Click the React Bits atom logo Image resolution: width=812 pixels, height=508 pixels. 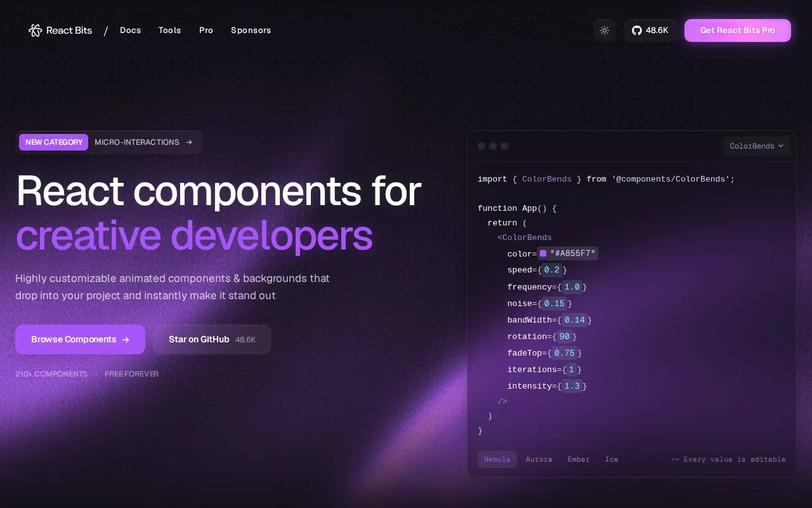point(35,30)
